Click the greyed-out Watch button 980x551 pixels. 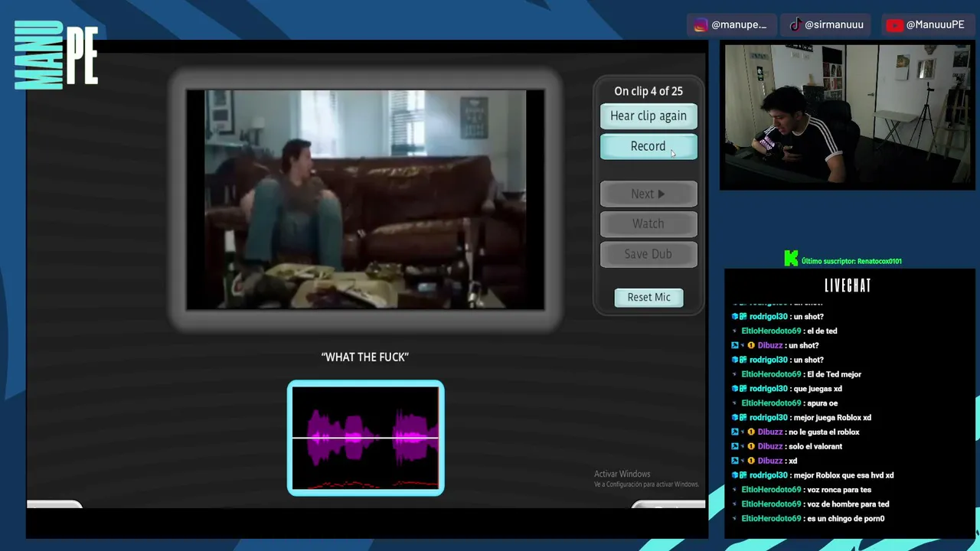(x=648, y=224)
